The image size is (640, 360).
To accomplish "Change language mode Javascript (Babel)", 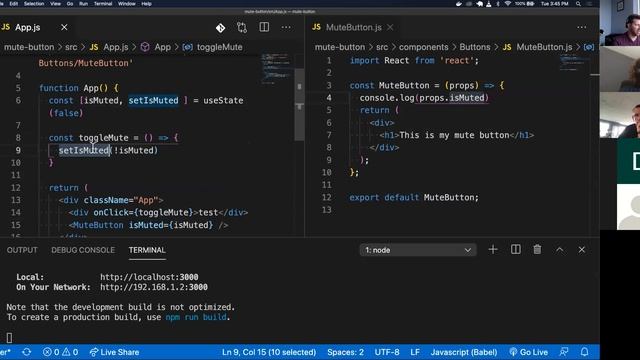I will [x=464, y=352].
